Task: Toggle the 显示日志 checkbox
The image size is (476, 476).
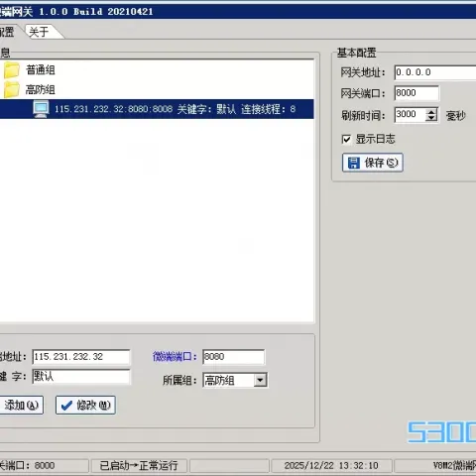Action: (346, 139)
